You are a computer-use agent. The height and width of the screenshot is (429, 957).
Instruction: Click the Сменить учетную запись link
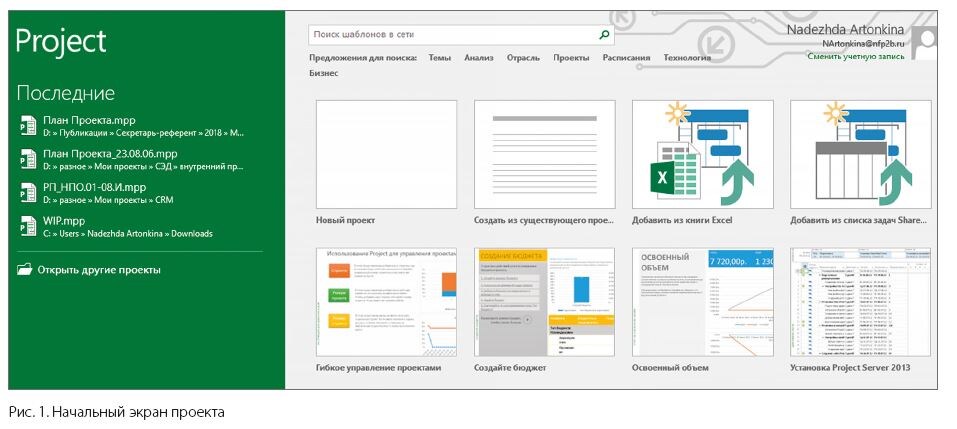click(856, 56)
